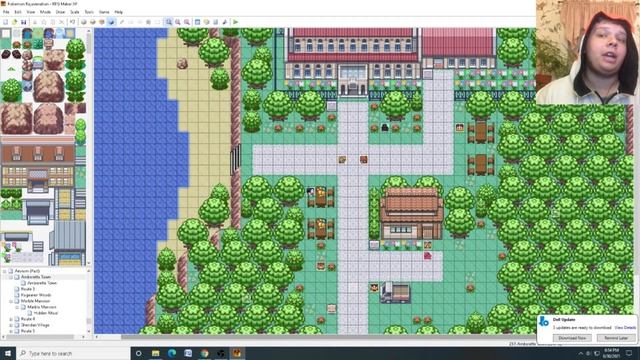Open the View menu
Image resolution: width=640 pixels, height=360 pixels.
31,12
